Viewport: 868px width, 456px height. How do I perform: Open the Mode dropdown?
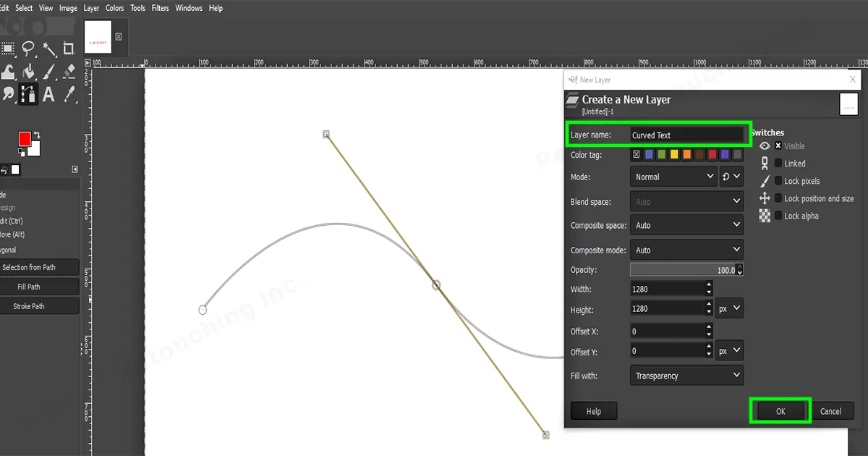(673, 176)
